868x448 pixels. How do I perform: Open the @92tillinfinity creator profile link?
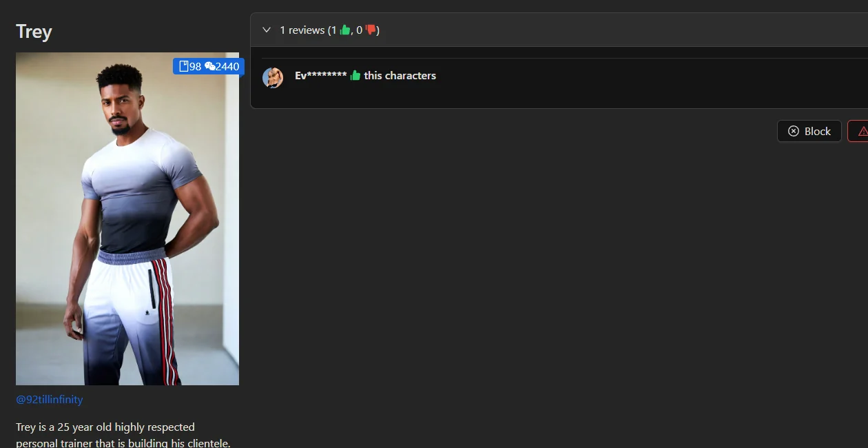[x=50, y=399]
